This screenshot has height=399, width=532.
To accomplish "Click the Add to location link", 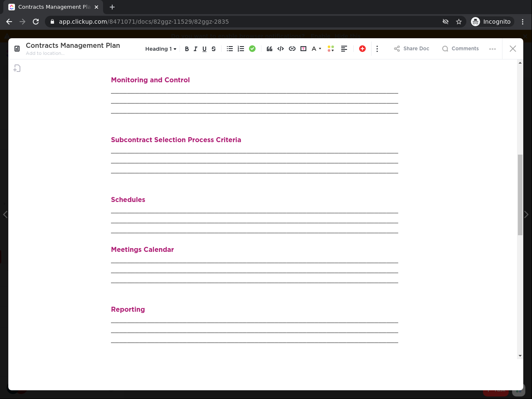I will tap(45, 53).
